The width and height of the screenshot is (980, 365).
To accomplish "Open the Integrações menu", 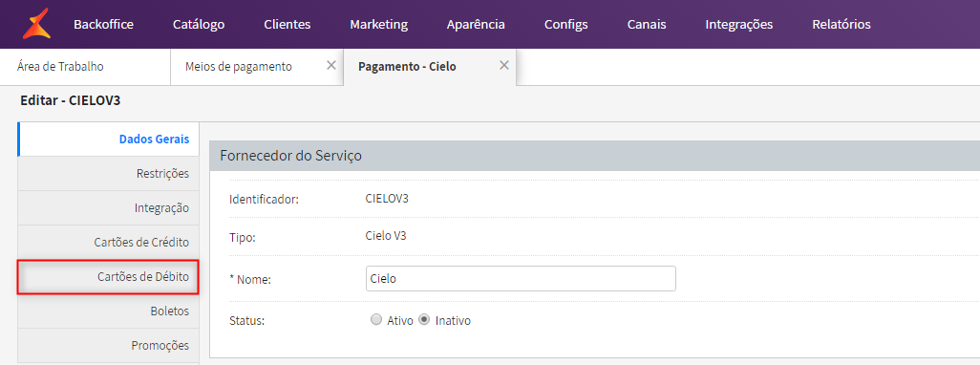I will (x=738, y=25).
